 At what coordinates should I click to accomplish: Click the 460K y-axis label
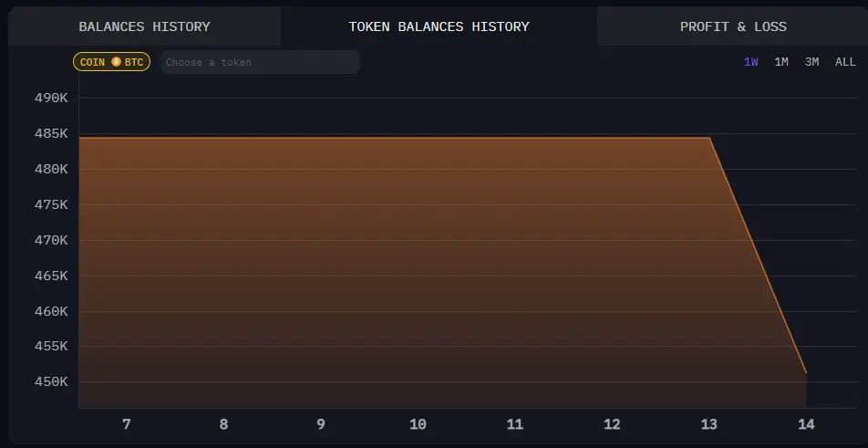pyautogui.click(x=51, y=311)
